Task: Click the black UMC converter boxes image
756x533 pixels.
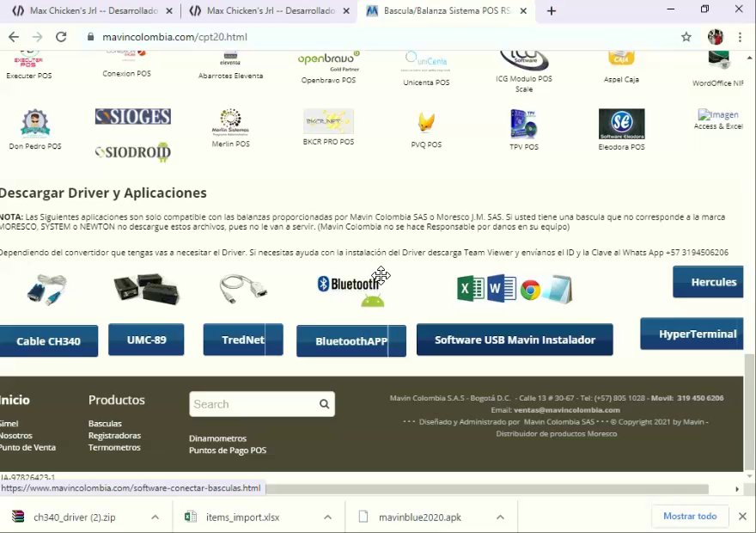Action: point(146,289)
